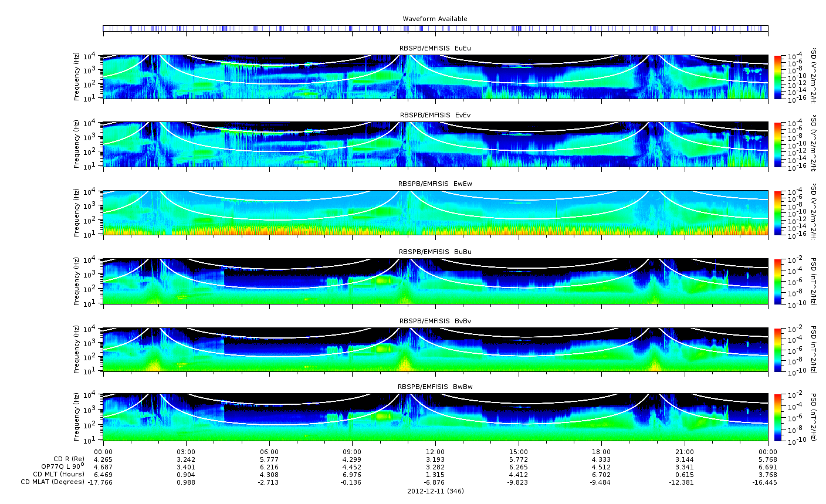
Task: Pick the EwEw panel color bar
Action: coord(778,212)
